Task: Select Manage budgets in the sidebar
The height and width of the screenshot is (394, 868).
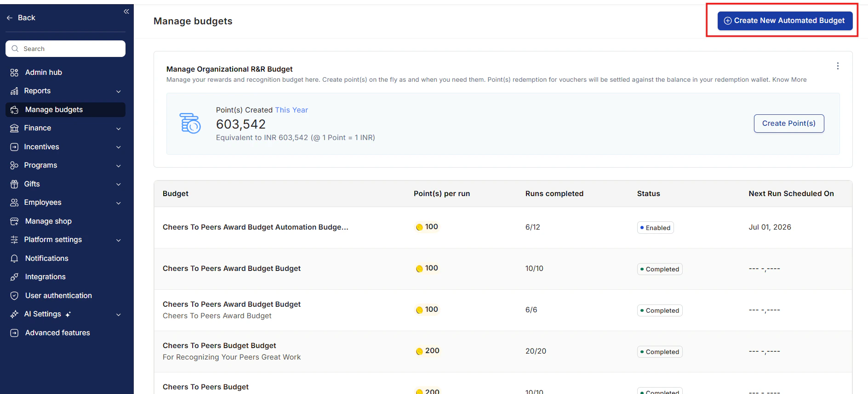Action: pyautogui.click(x=65, y=110)
